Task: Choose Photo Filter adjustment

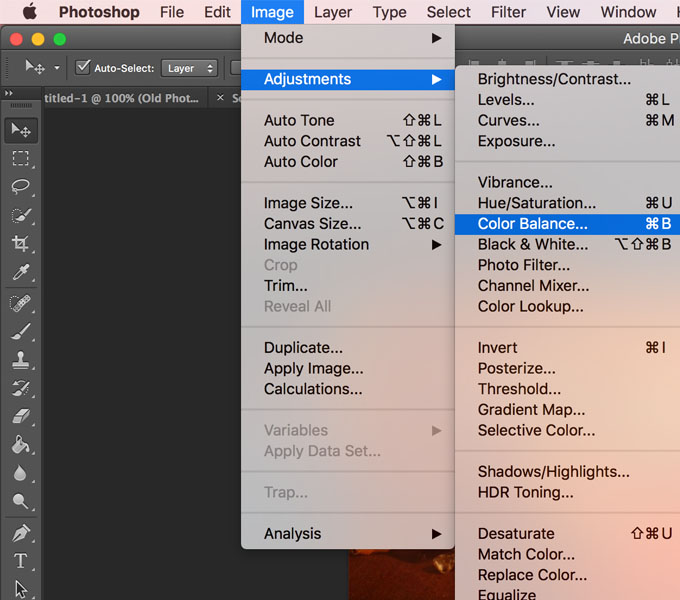Action: point(567,265)
